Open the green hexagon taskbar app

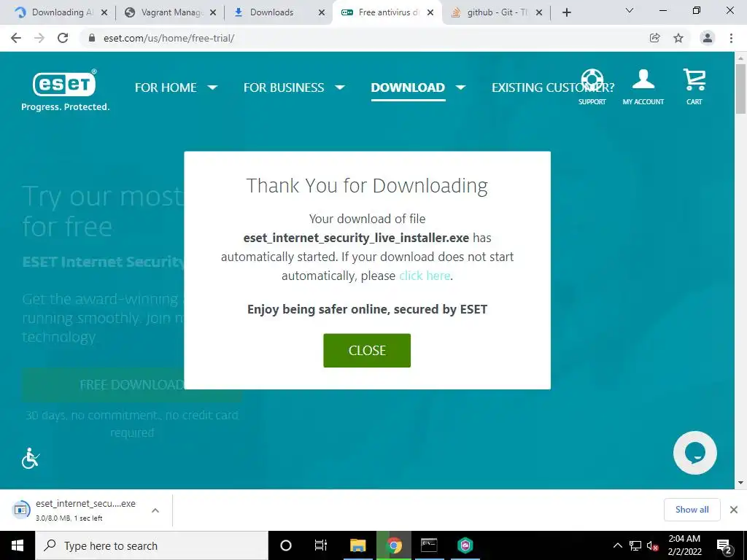coord(465,545)
